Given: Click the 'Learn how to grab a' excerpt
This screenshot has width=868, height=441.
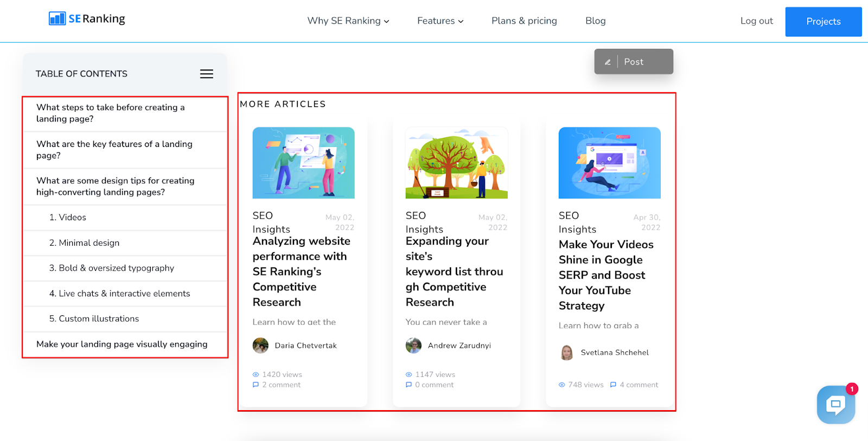Looking at the screenshot, I should click(x=599, y=326).
